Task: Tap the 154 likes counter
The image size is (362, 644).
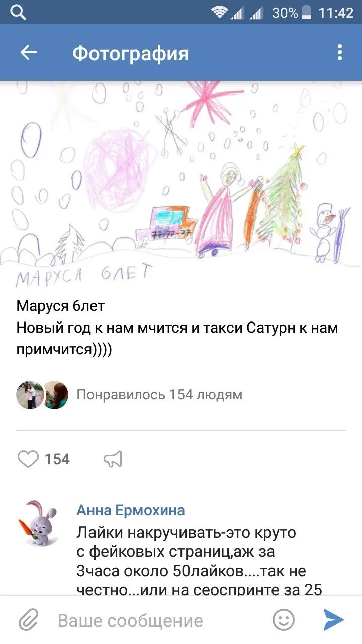Action: point(57,459)
